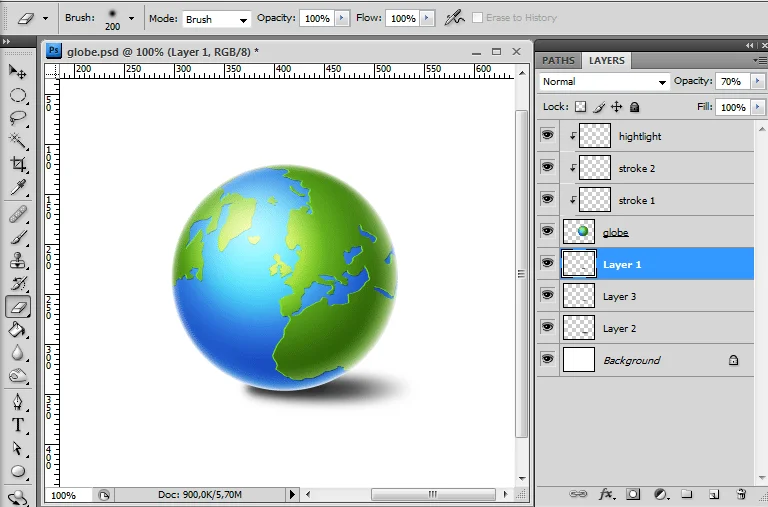Toggle visibility of Layer 1
Viewport: 768px width, 507px height.
pyautogui.click(x=548, y=263)
